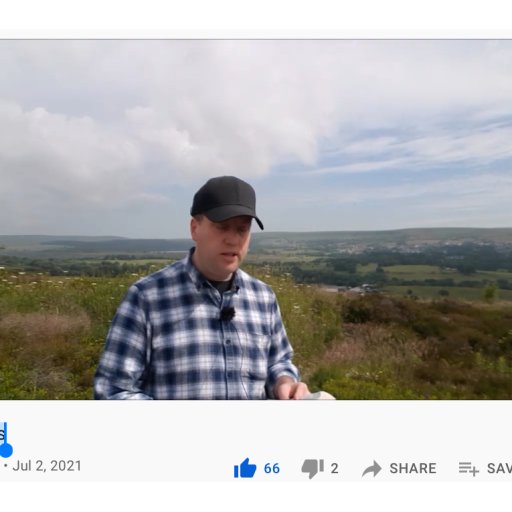
Task: Click the curved share arrow icon
Action: tap(372, 468)
